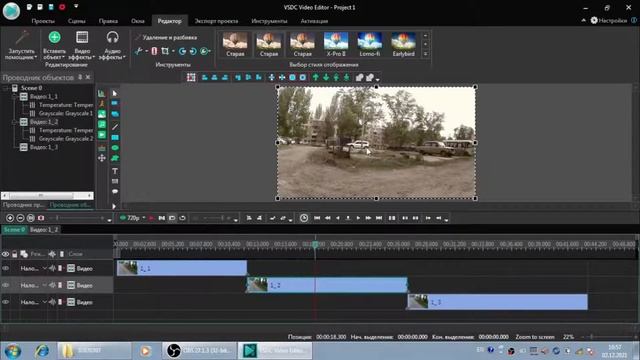Zoom out timeline with minus circle icon

tap(20, 218)
